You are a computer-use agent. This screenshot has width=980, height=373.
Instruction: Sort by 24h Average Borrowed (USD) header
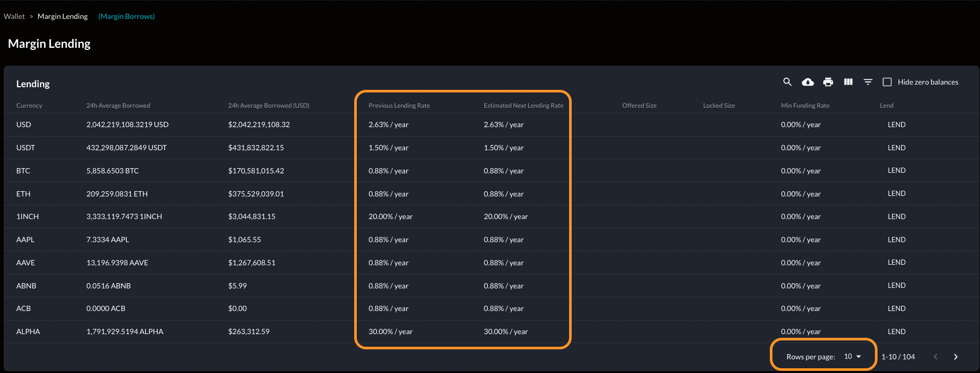[269, 106]
